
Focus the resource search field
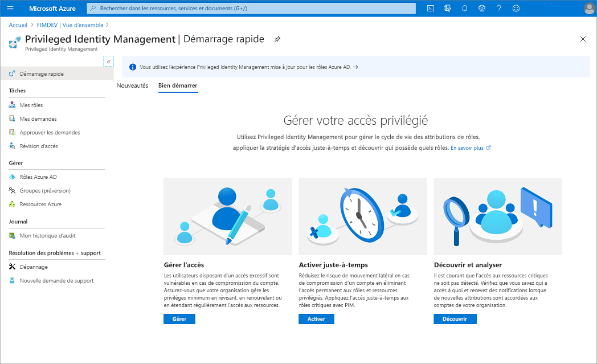251,9
